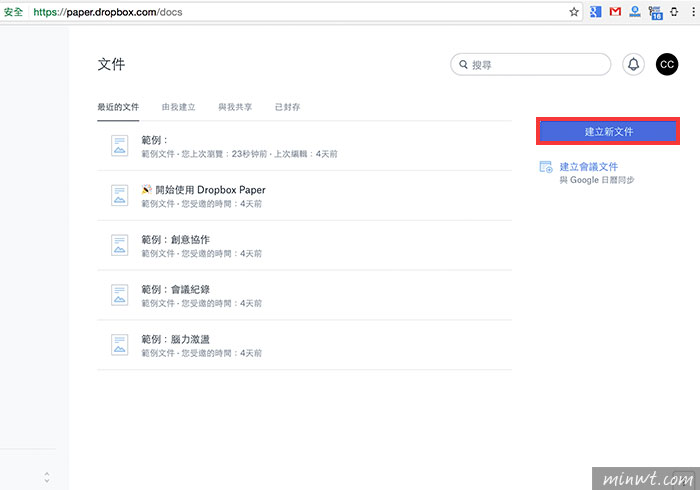Click the 建立新文件 button

[608, 131]
